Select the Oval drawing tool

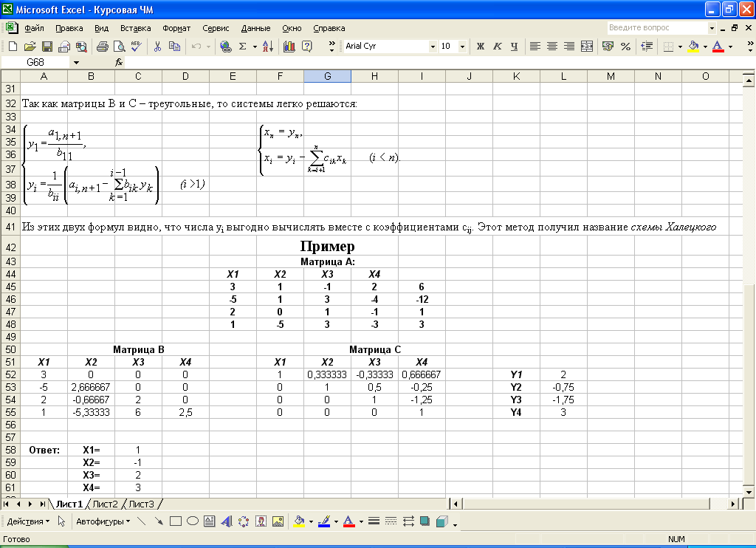point(193,521)
